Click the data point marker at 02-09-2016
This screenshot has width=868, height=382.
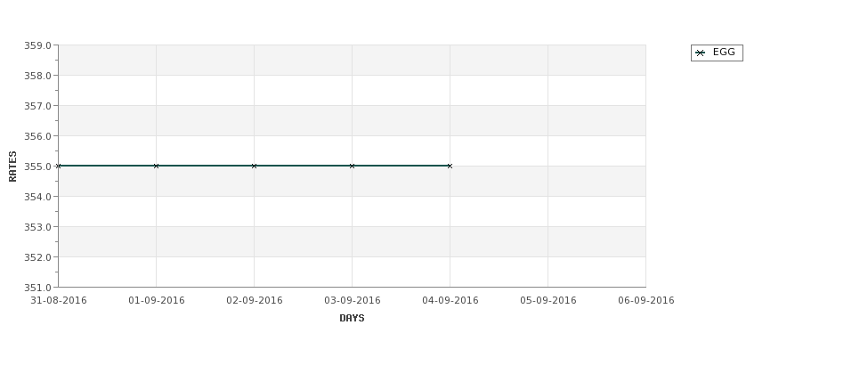pyautogui.click(x=254, y=166)
